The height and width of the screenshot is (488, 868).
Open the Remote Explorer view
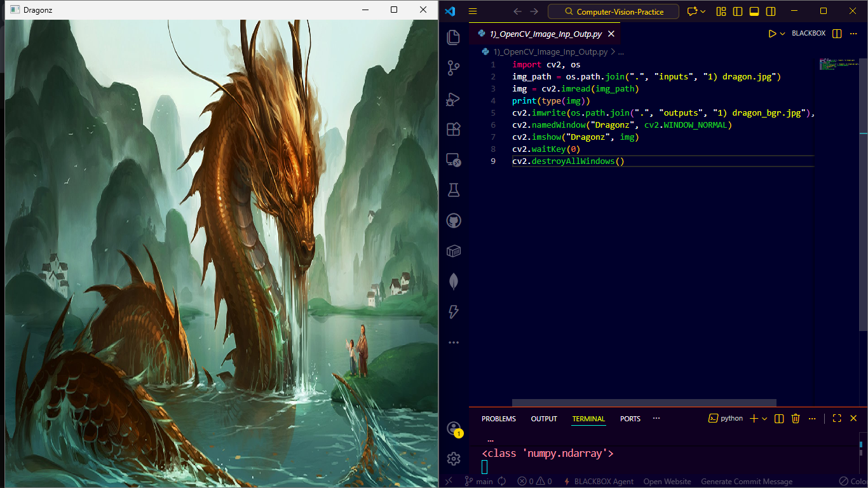point(453,159)
